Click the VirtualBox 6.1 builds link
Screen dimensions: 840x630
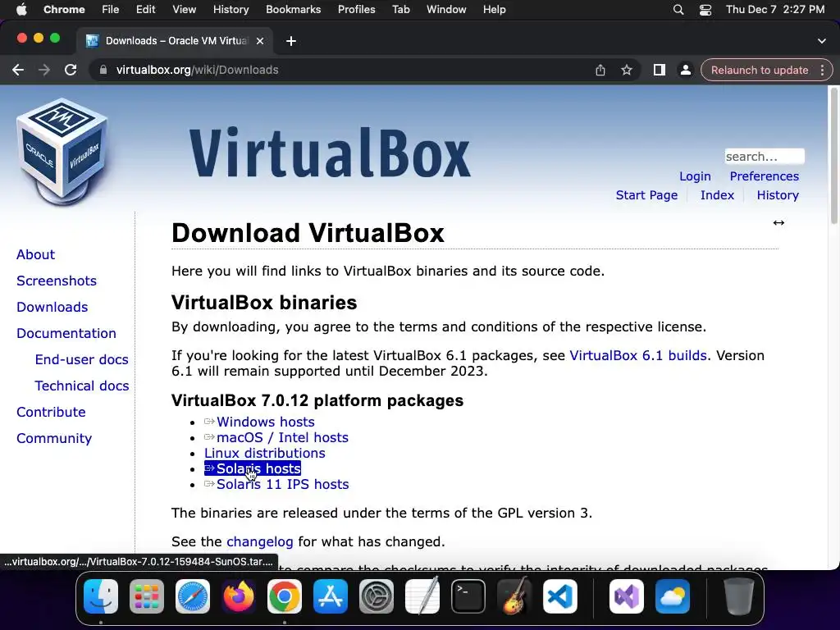click(638, 356)
